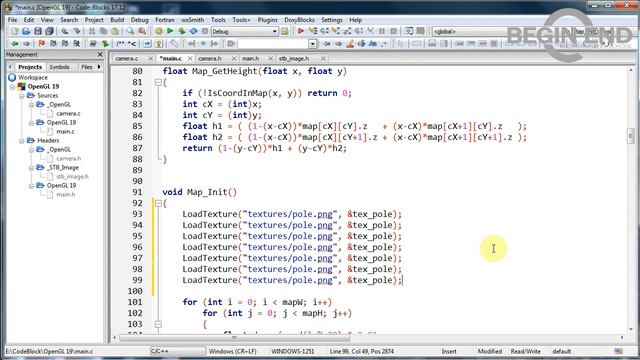Cut the selected text
The height and width of the screenshot is (360, 640).
92,31
